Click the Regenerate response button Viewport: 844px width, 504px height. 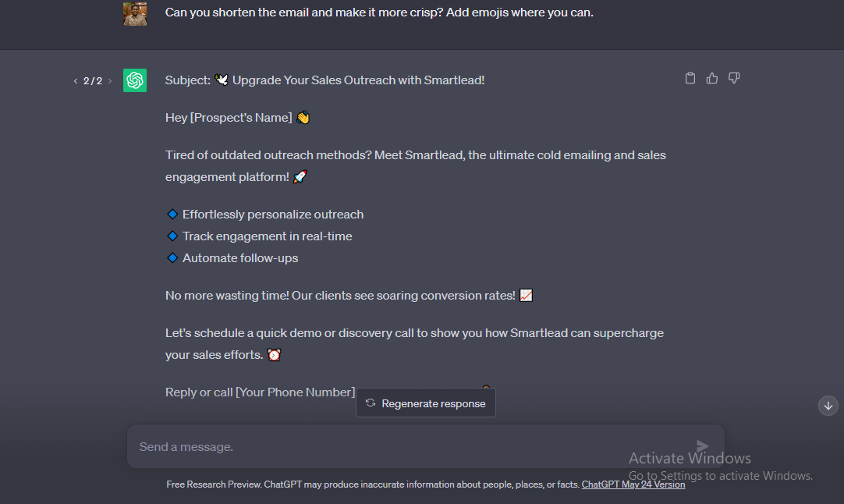425,403
